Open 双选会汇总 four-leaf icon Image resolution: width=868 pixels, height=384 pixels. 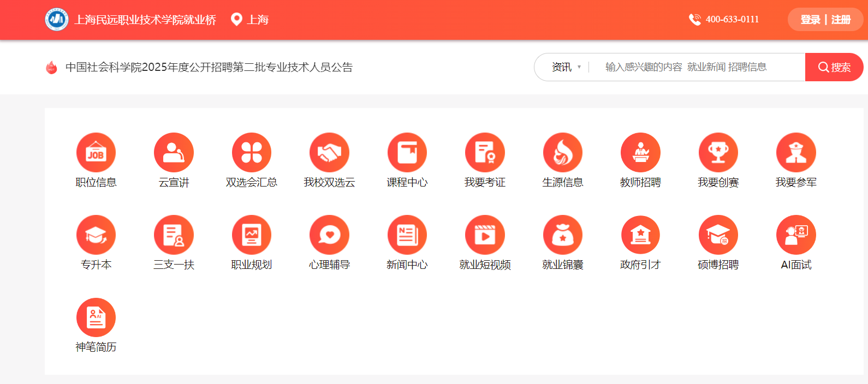(252, 153)
